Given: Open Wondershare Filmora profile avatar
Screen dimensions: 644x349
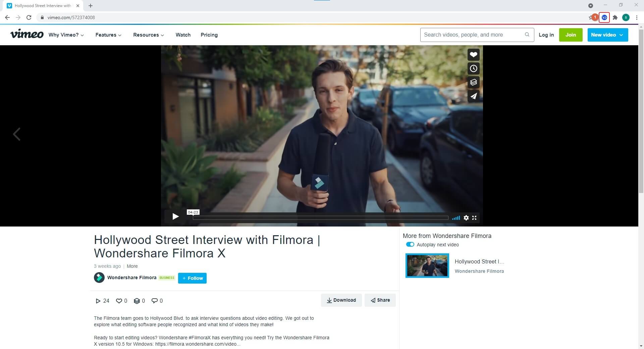Looking at the screenshot, I should [x=99, y=278].
